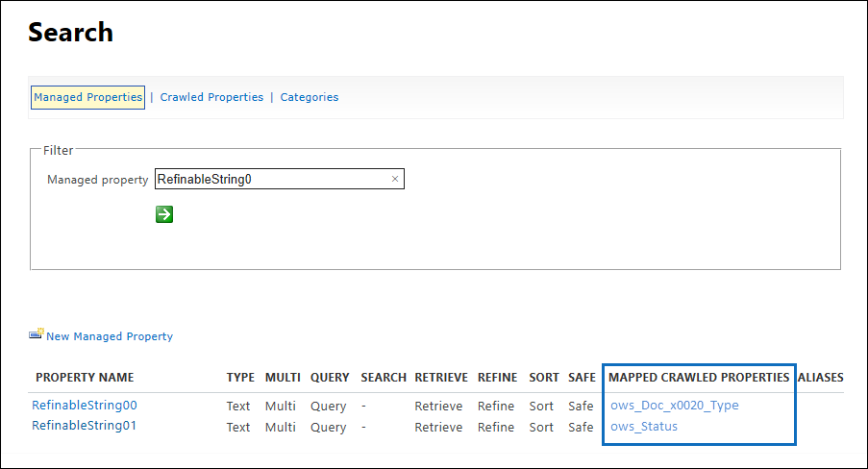Click into the Managed property input field
Image resolution: width=868 pixels, height=469 pixels.
click(x=272, y=179)
